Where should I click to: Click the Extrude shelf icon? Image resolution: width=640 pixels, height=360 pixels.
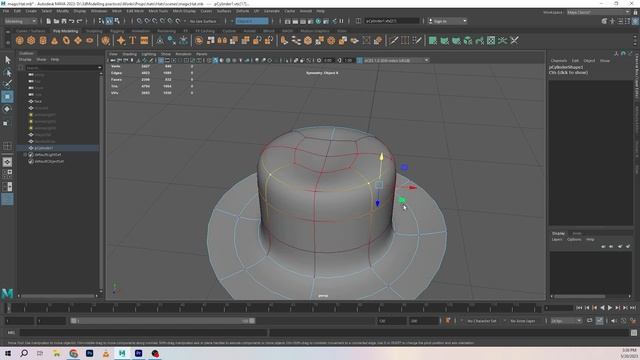pos(284,40)
